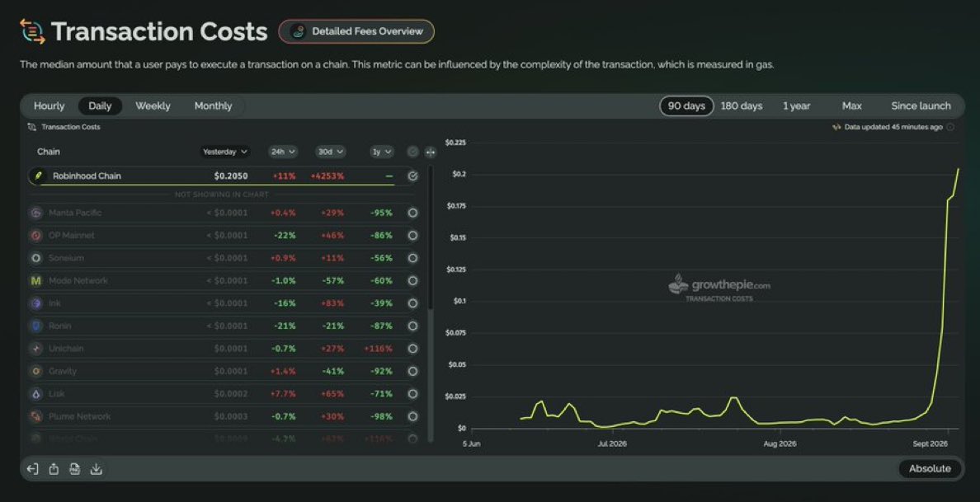
Task: Click the Ronin chain logo
Action: pyautogui.click(x=36, y=326)
